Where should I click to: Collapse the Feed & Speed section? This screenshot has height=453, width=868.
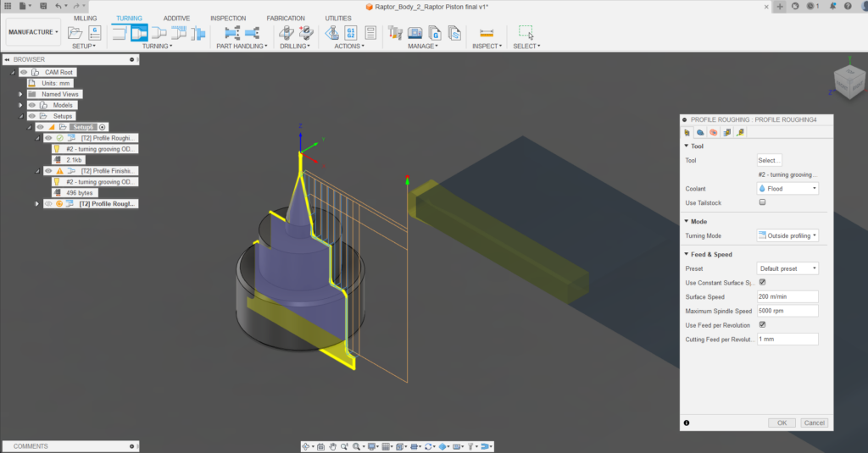pyautogui.click(x=686, y=254)
